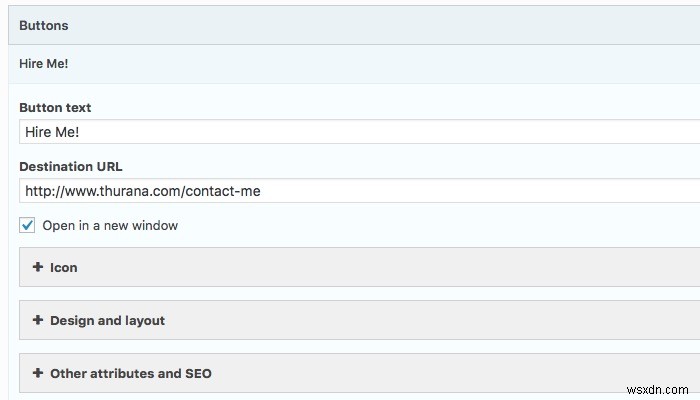
Task: Click the plus icon beside Design and layout
Action: point(38,320)
